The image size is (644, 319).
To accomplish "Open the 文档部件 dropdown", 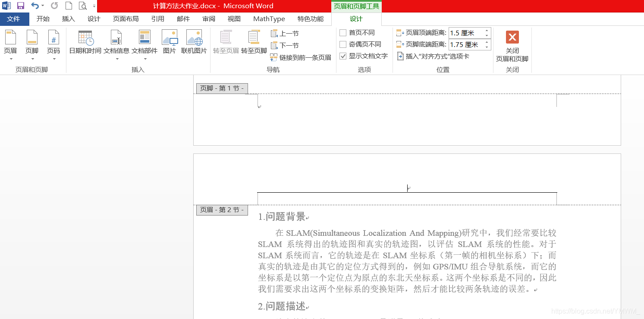I will point(145,45).
